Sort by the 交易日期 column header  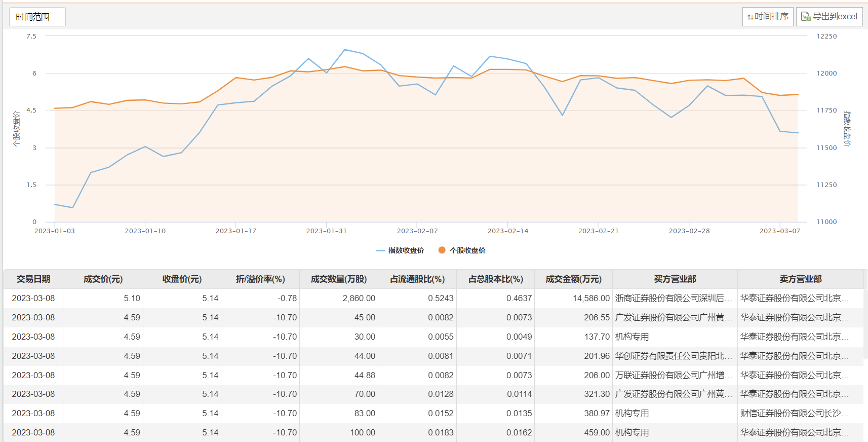(33, 279)
